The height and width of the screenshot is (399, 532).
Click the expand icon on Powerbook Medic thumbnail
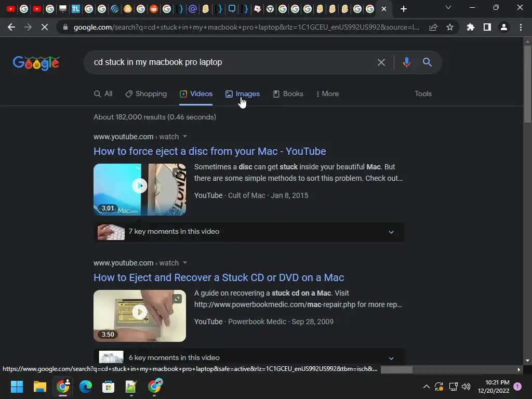point(177,299)
